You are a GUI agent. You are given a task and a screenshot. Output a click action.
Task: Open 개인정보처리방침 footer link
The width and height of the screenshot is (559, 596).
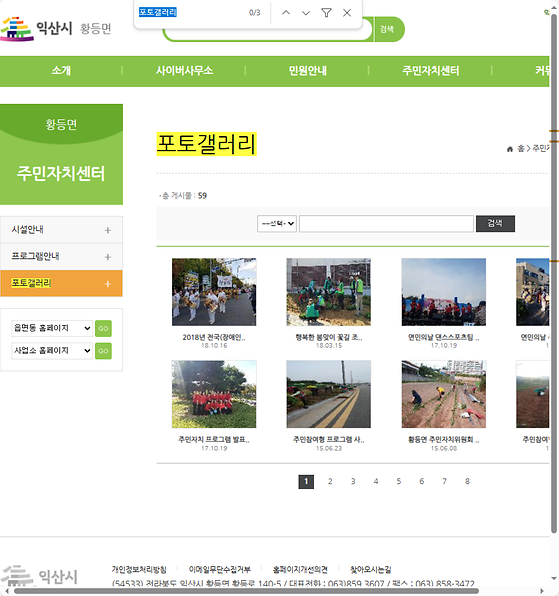(x=139, y=569)
